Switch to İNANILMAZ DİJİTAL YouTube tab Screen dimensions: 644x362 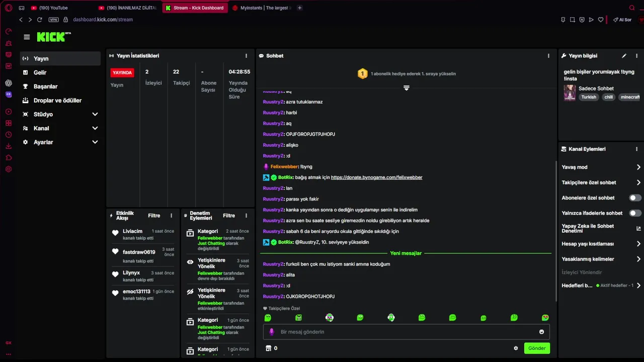point(128,8)
